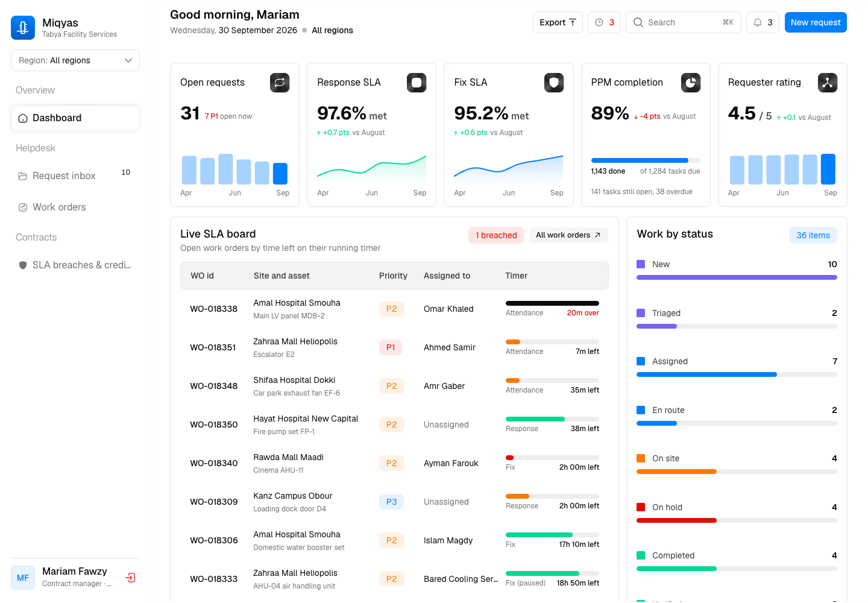Open Work orders in the sidebar
The height and width of the screenshot is (603, 868).
pos(75,207)
